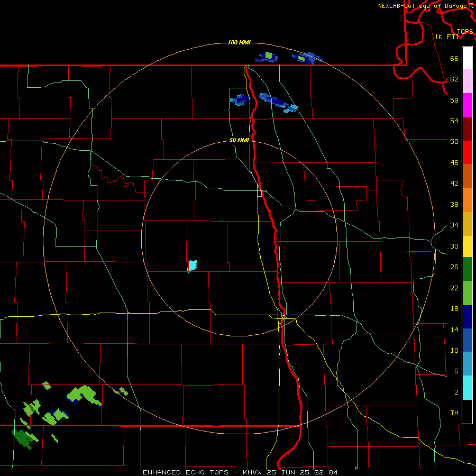Click the 'TH' legend label
This screenshot has width=476, height=476.
[x=454, y=413]
